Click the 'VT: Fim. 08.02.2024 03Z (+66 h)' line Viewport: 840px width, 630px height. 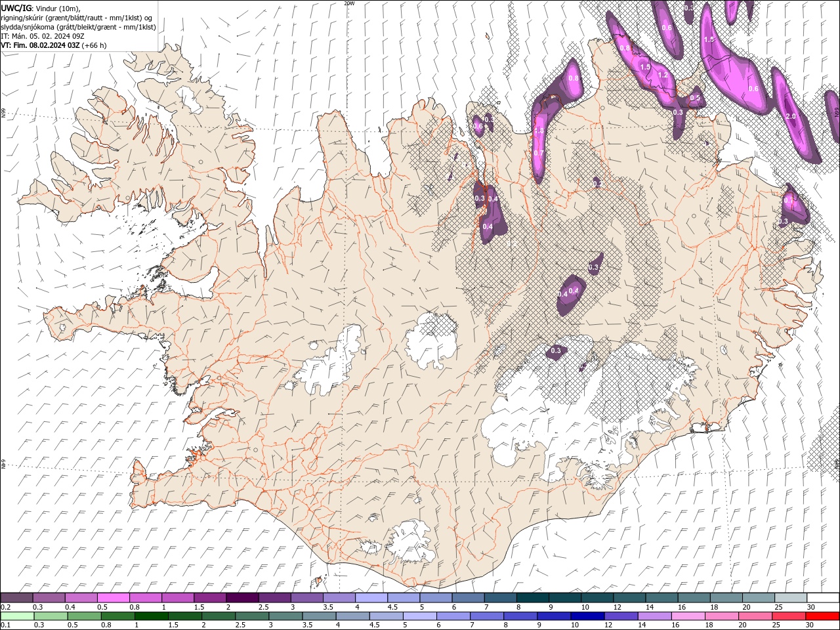54,45
